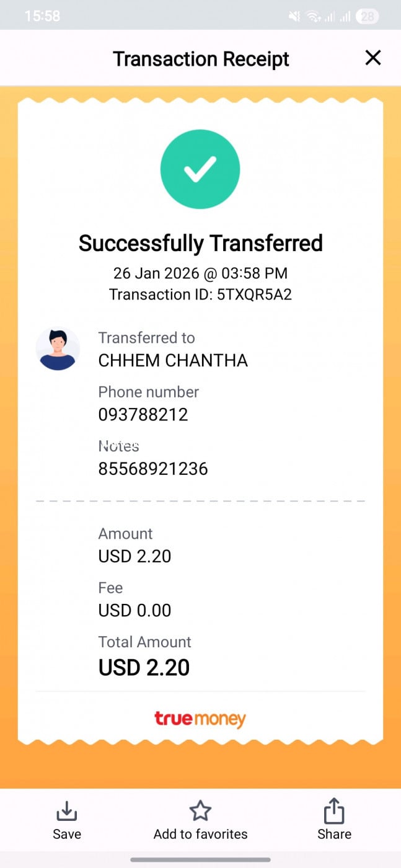Viewport: 401px width, 868px height.
Task: Tap the Save download icon
Action: point(66,811)
